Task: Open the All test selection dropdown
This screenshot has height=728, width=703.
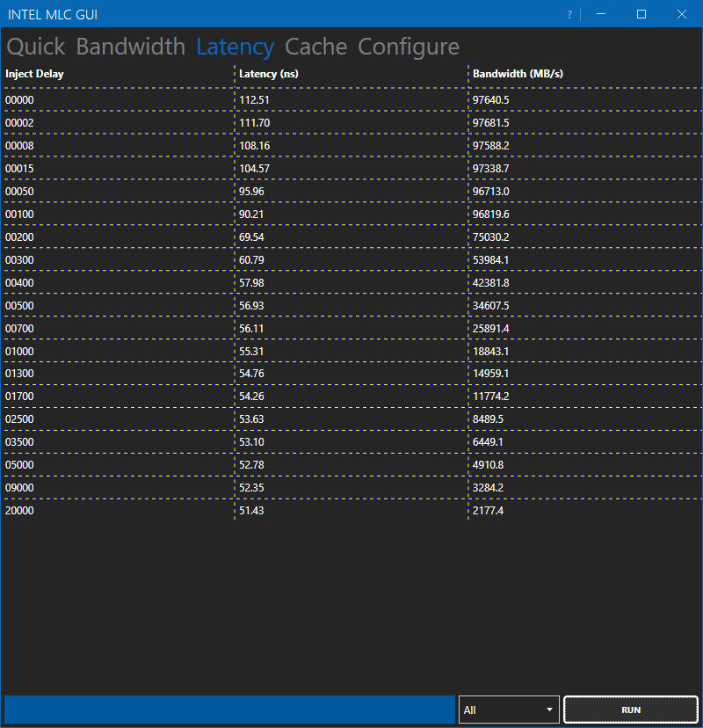Action: pyautogui.click(x=509, y=710)
